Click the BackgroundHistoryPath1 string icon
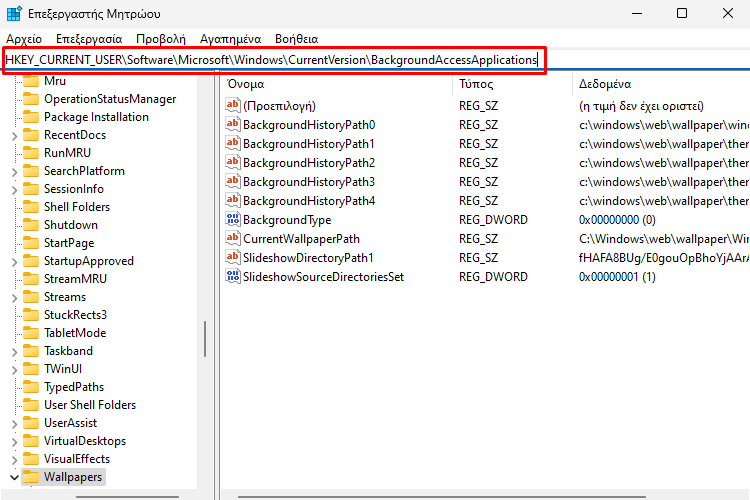This screenshot has height=500, width=750. 233,144
